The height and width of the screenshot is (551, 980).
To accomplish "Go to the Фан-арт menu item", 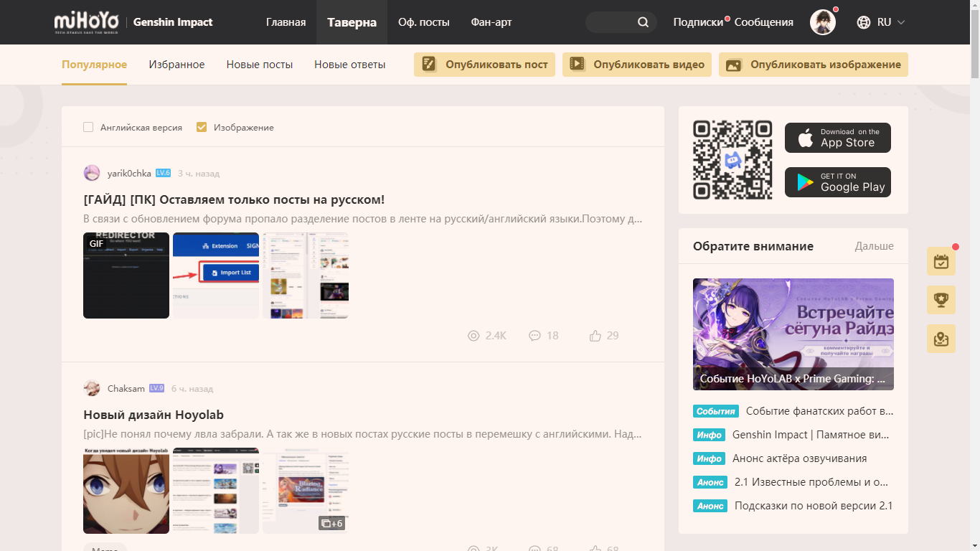I will (x=491, y=22).
